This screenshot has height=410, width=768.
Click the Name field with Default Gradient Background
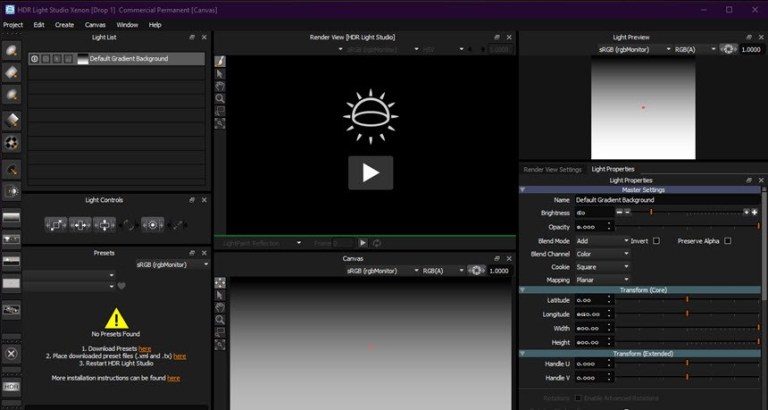click(668, 200)
